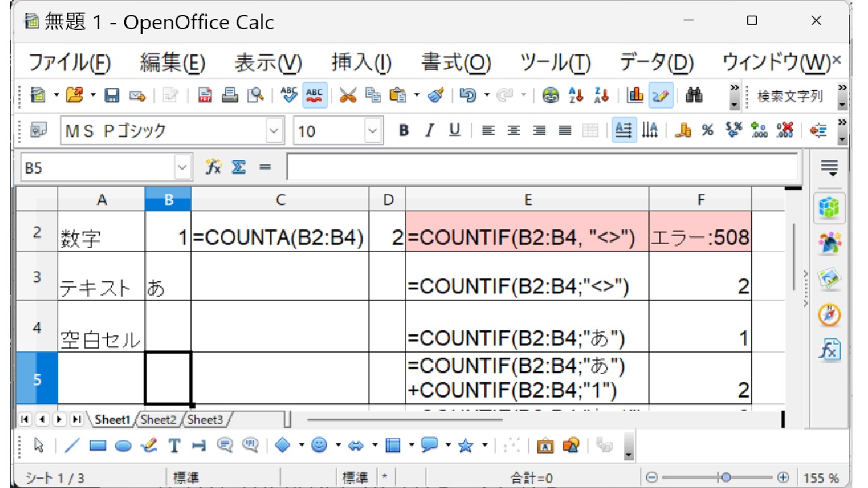Image resolution: width=868 pixels, height=488 pixels.
Task: Open the Open-file dropdown arrow
Action: [93, 96]
